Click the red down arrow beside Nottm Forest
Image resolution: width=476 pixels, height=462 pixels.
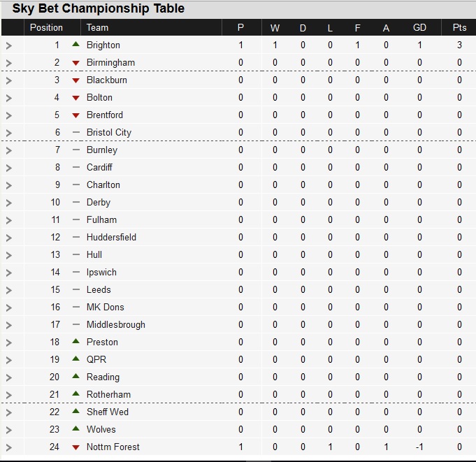coord(76,447)
